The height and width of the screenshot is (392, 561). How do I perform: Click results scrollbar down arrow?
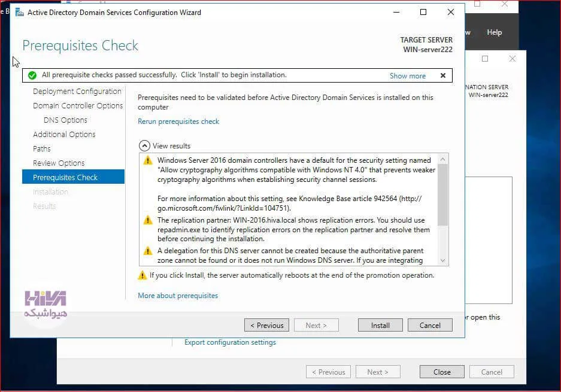coord(442,260)
